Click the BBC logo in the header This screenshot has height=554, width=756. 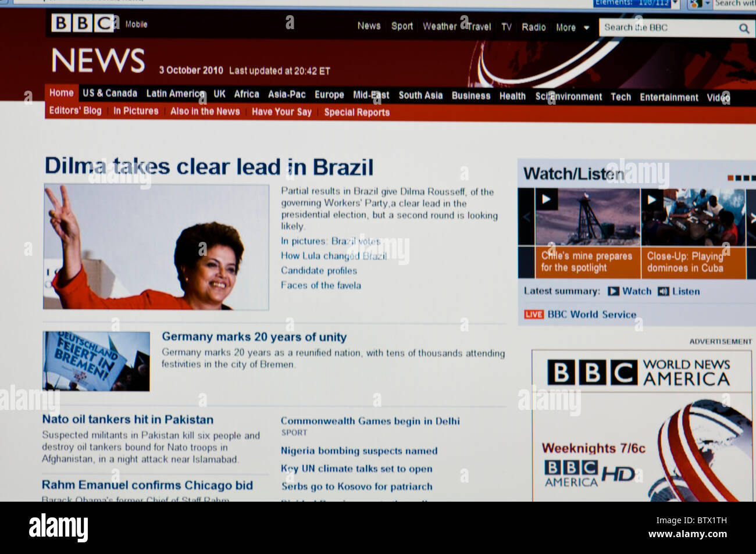click(x=83, y=23)
